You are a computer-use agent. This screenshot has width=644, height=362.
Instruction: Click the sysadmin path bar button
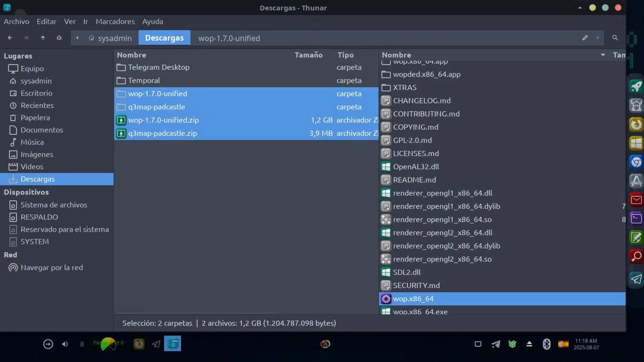click(110, 38)
